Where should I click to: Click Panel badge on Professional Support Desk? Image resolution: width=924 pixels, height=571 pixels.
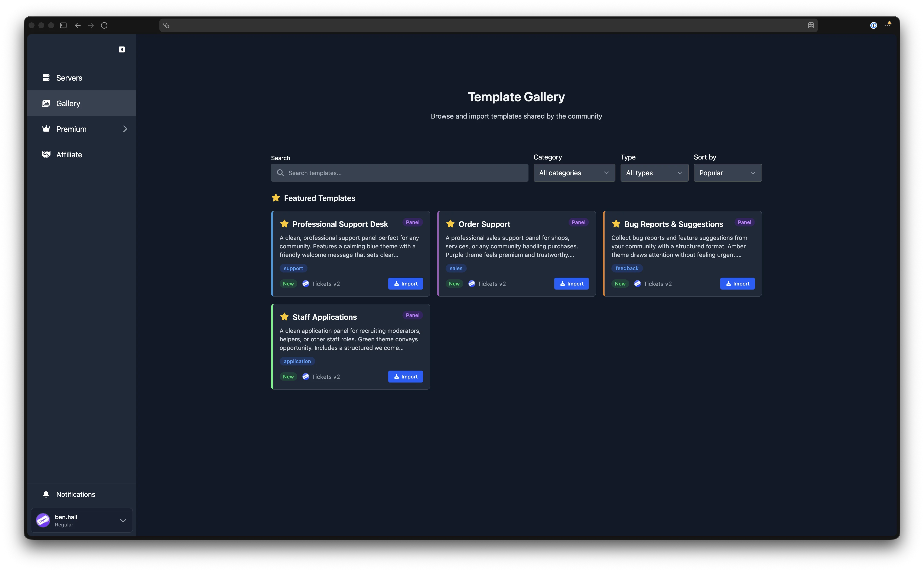[412, 222]
